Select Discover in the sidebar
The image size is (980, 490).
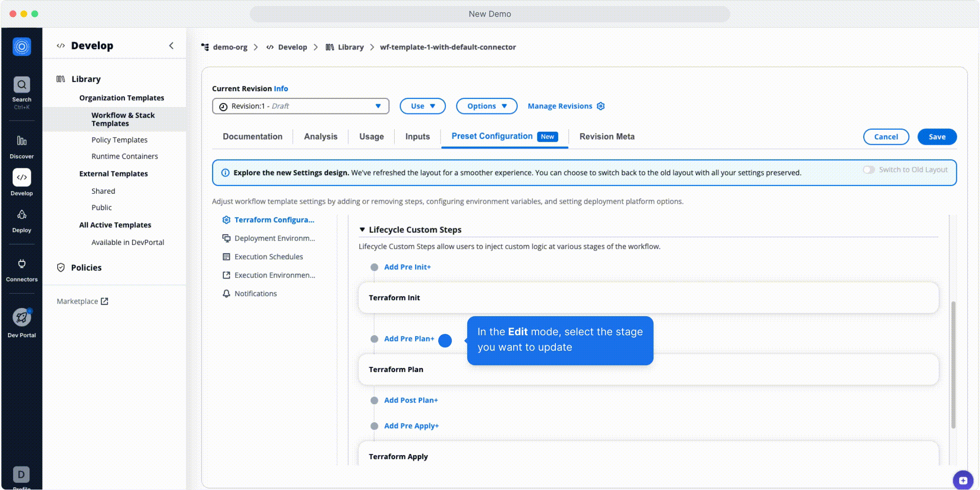click(21, 144)
